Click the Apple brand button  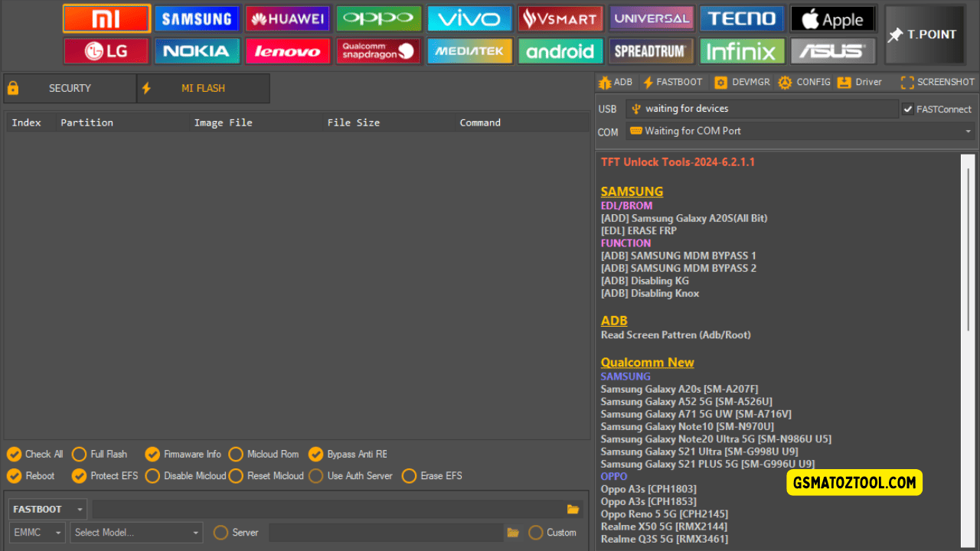(832, 18)
